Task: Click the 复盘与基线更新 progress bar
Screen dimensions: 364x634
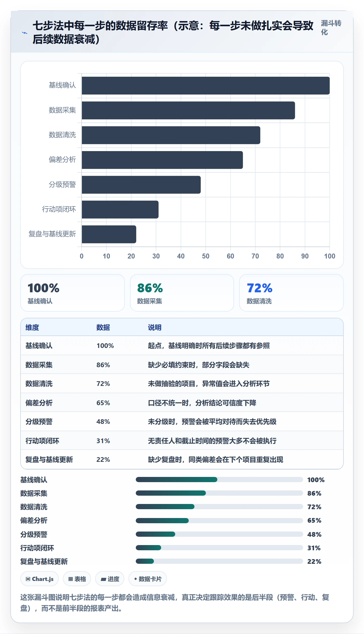Action: (x=219, y=561)
